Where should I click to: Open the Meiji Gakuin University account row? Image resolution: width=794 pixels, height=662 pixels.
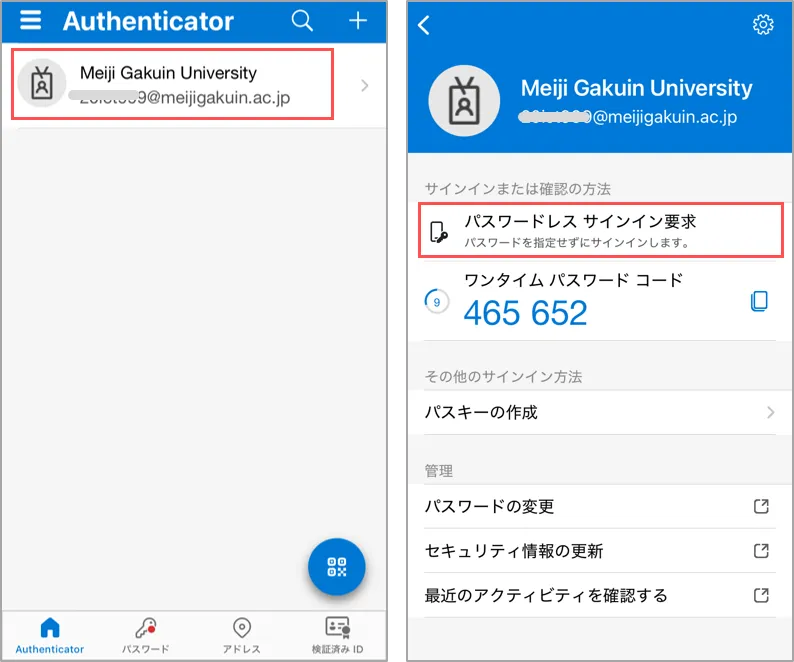point(194,85)
